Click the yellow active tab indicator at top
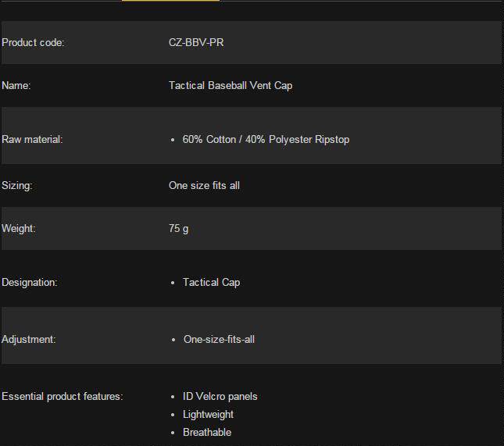 tap(170, 1)
